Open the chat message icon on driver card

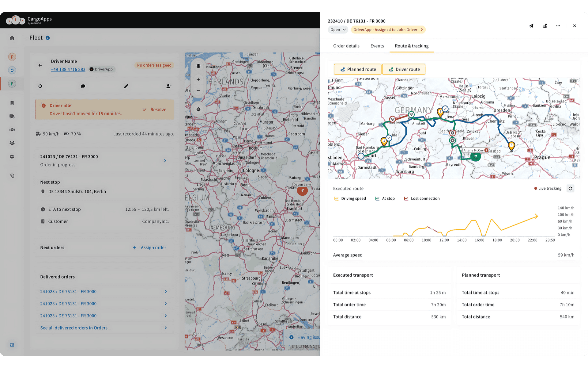click(83, 86)
